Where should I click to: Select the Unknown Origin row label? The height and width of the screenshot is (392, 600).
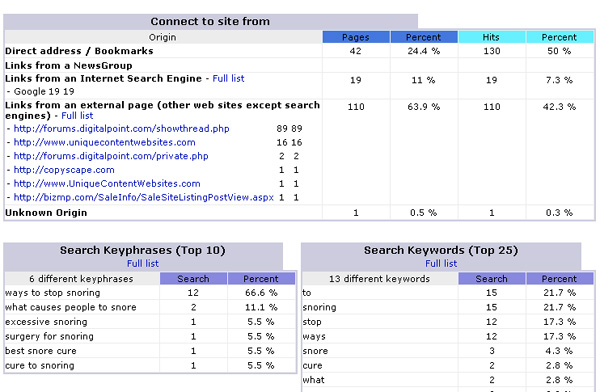(46, 212)
